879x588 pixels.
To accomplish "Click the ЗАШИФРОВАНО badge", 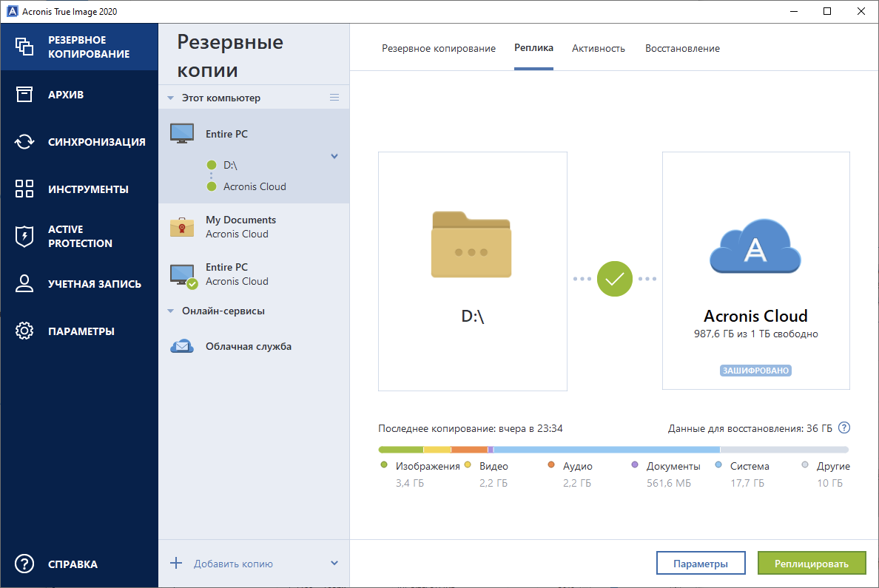I will pyautogui.click(x=755, y=371).
